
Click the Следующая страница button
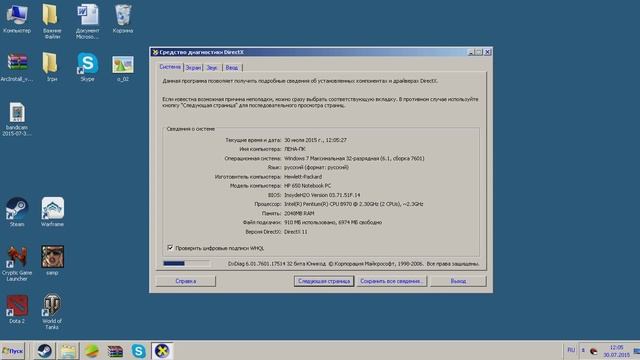click(x=324, y=281)
